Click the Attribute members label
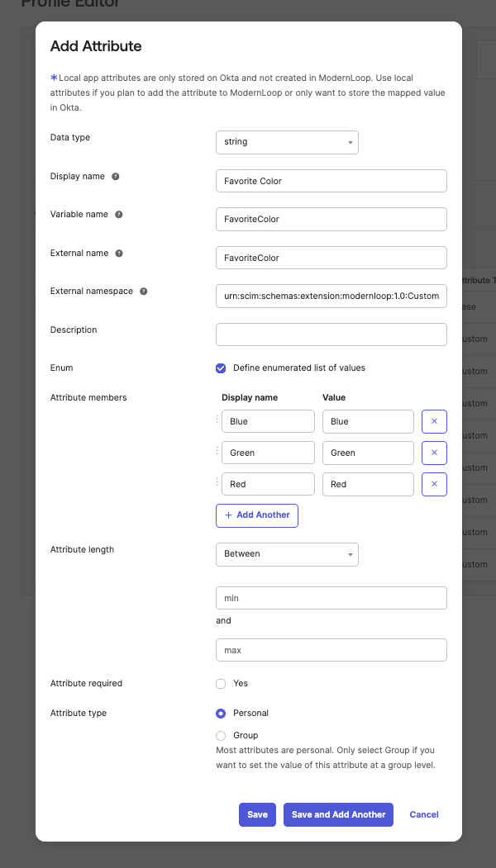496x868 pixels. pos(88,397)
